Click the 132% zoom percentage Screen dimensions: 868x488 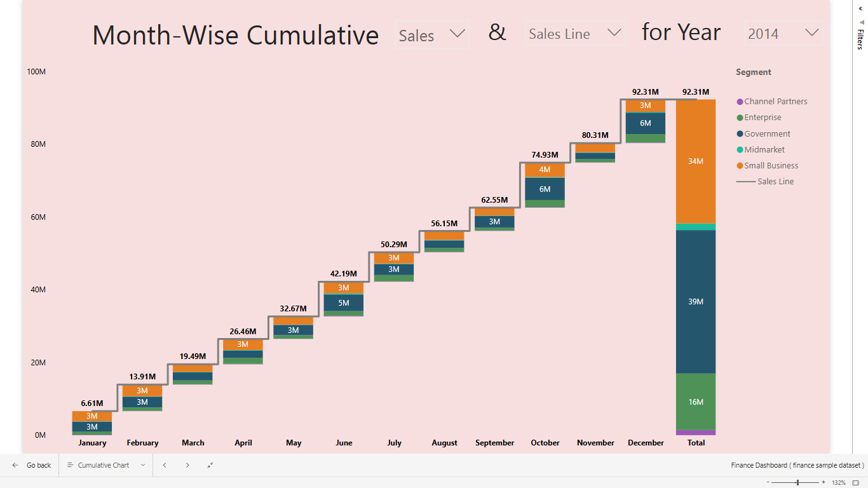tap(840, 483)
